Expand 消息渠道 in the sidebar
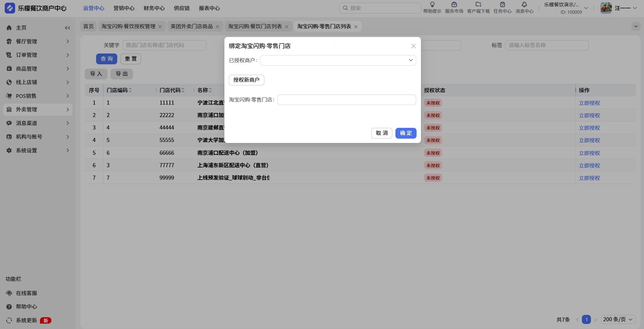 38,123
